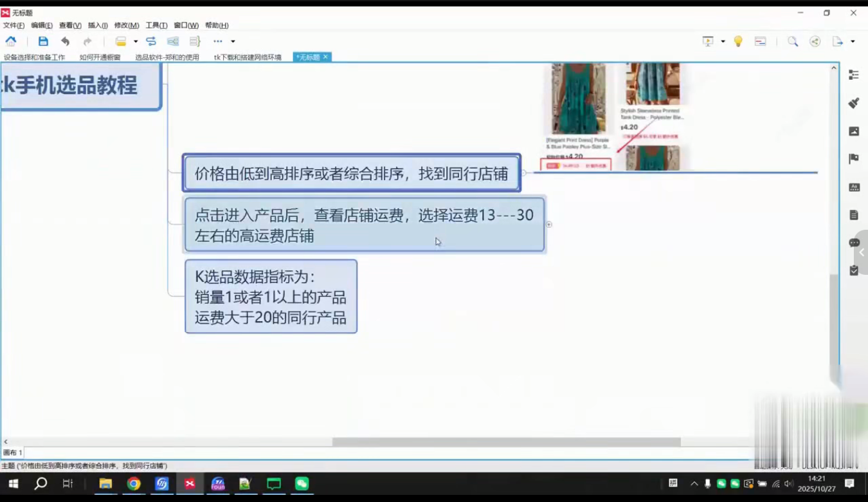Insert a relationship line
The height and width of the screenshot is (502, 868).
(151, 41)
